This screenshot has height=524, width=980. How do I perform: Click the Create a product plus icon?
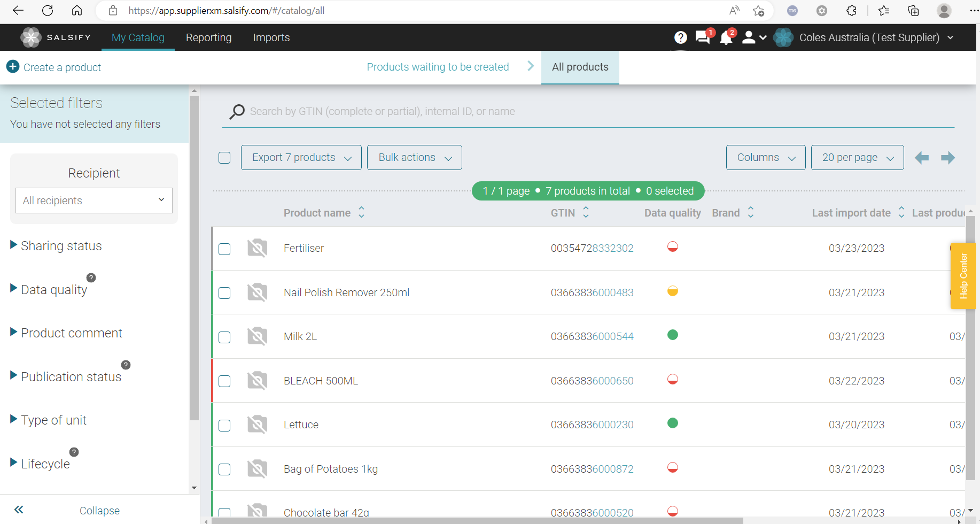click(x=13, y=67)
